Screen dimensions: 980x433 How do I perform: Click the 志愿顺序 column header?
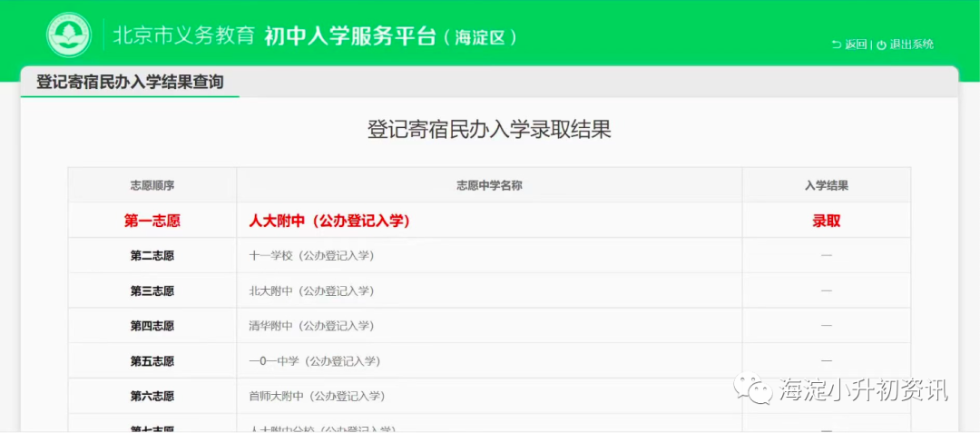[x=152, y=185]
